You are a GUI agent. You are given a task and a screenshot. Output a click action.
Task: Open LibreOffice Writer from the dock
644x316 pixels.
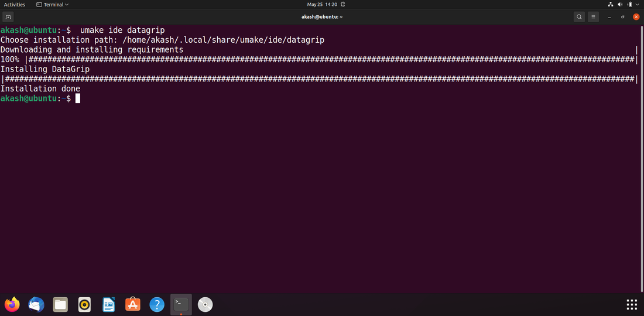click(x=109, y=304)
